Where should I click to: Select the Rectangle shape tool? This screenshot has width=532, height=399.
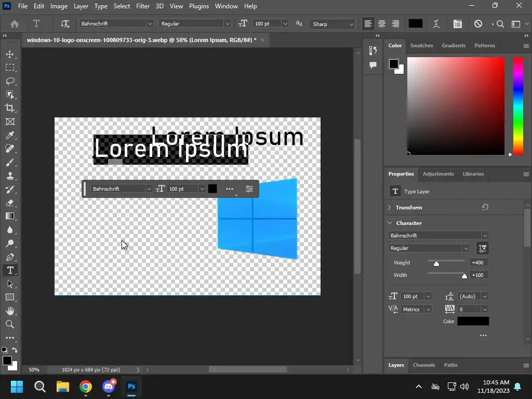[10, 297]
